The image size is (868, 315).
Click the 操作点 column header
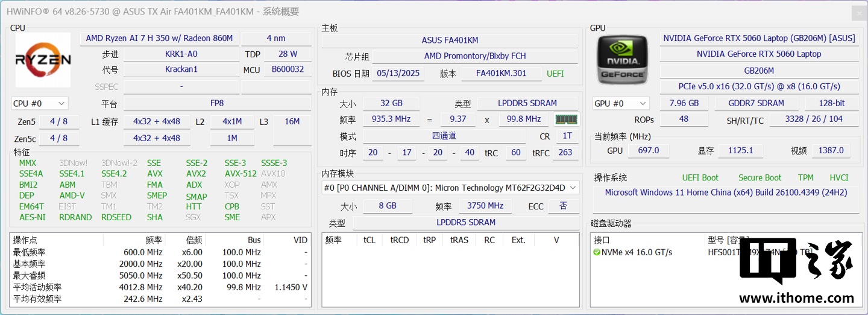coord(25,240)
